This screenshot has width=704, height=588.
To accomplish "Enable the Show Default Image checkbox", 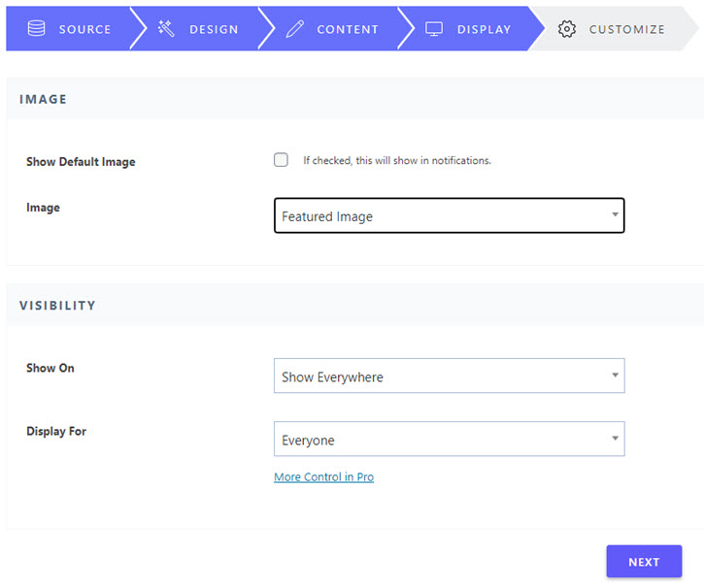I will (281, 160).
